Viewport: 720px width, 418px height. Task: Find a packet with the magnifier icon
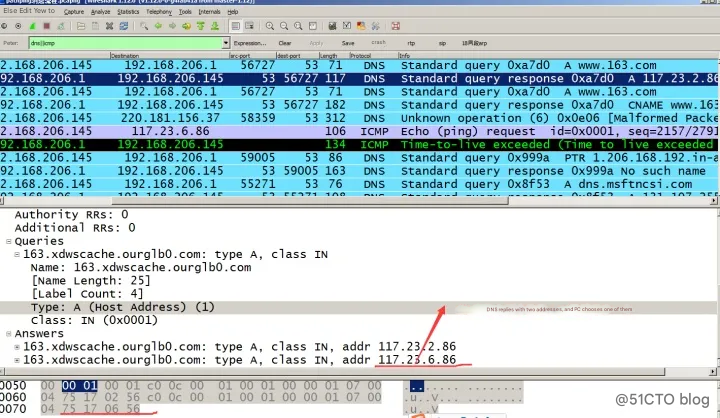pos(144,26)
